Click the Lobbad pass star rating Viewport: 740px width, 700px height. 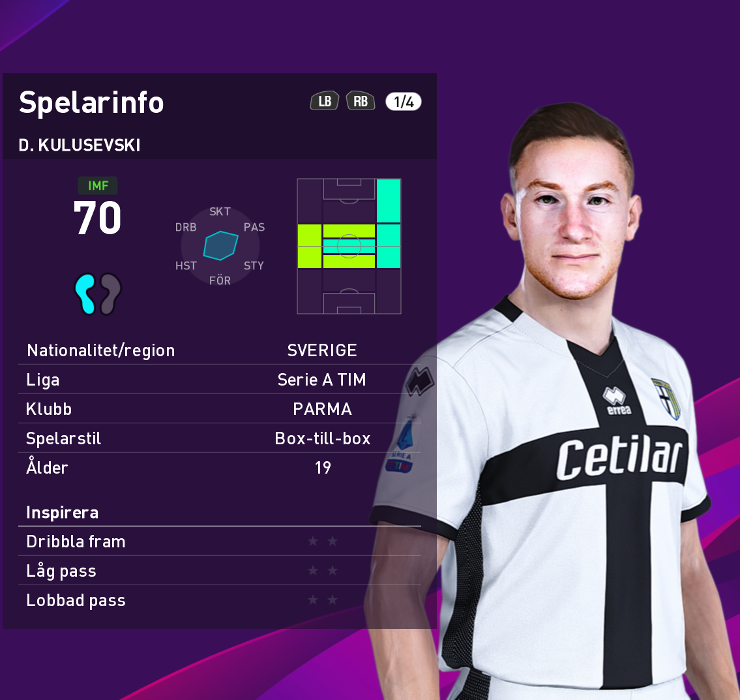(323, 600)
